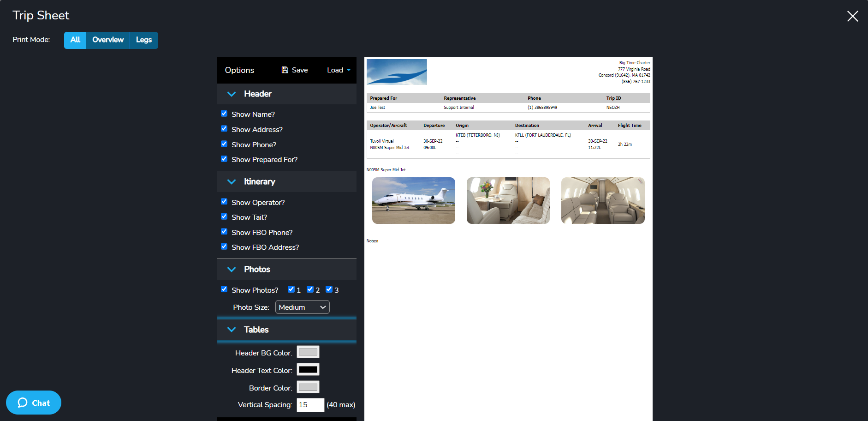
Task: Select the Legs print mode tab
Action: [x=143, y=40]
